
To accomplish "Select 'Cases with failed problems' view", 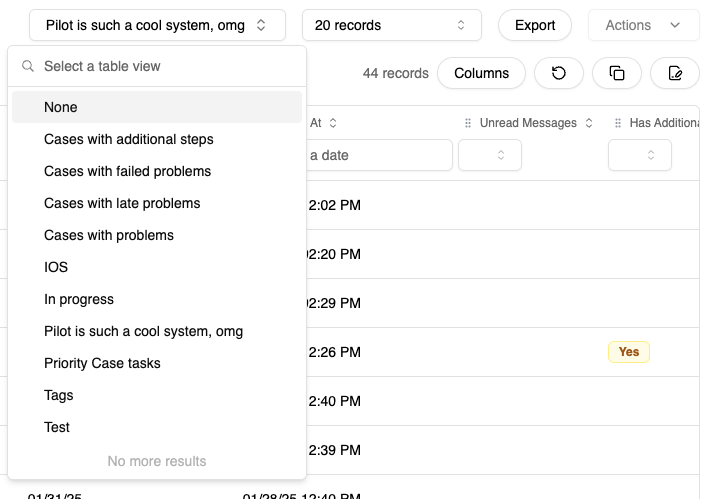I will (157, 171).
